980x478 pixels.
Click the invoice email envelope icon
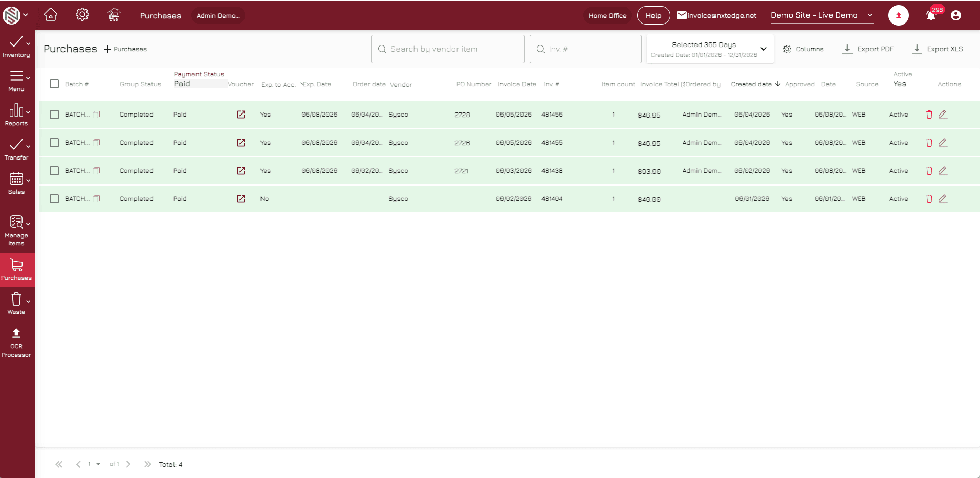click(x=681, y=15)
